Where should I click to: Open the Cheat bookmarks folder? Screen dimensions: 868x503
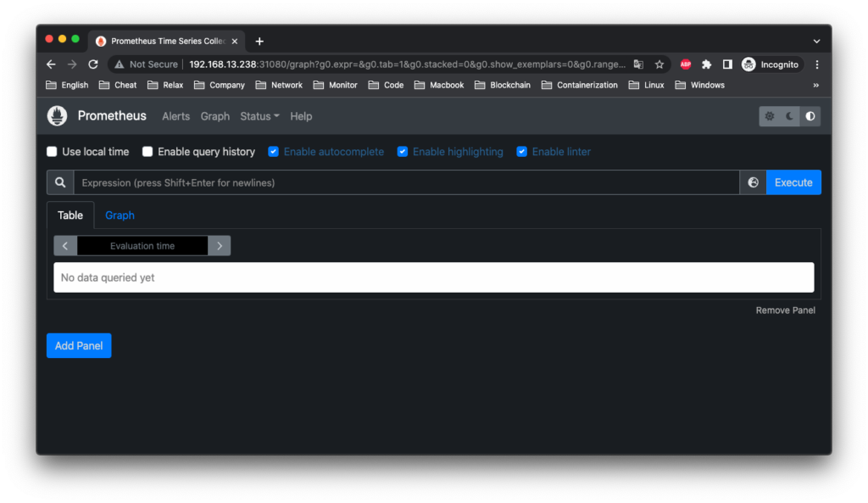[x=117, y=85]
